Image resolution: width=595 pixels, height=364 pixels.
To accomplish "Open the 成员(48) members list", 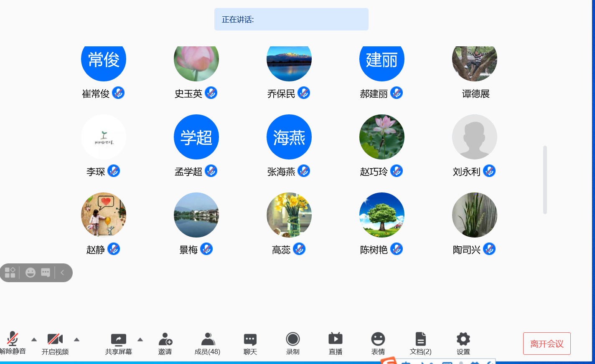I will point(208,339).
